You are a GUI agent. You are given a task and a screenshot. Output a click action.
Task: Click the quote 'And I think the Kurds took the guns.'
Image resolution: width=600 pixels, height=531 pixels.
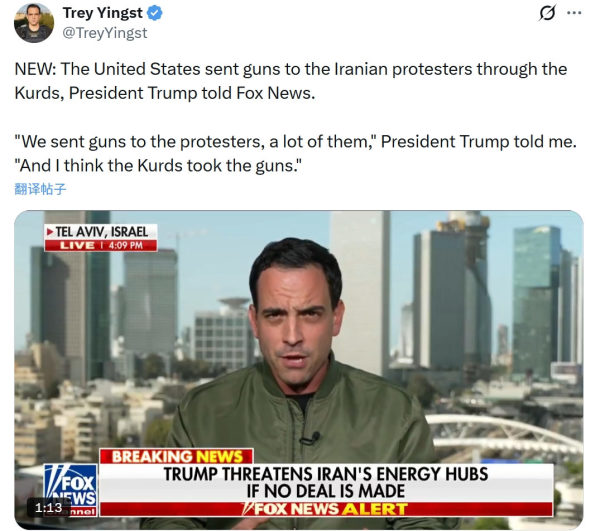point(158,166)
